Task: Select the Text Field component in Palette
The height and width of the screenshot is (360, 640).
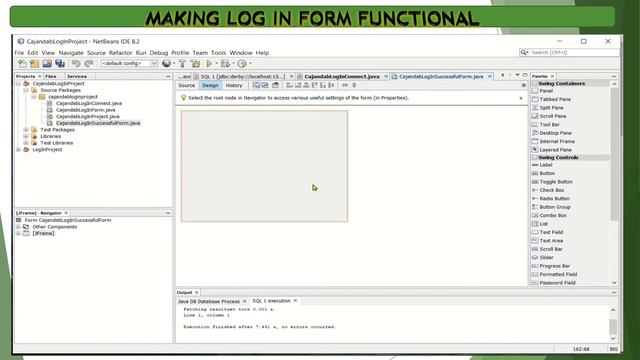Action: tap(551, 232)
